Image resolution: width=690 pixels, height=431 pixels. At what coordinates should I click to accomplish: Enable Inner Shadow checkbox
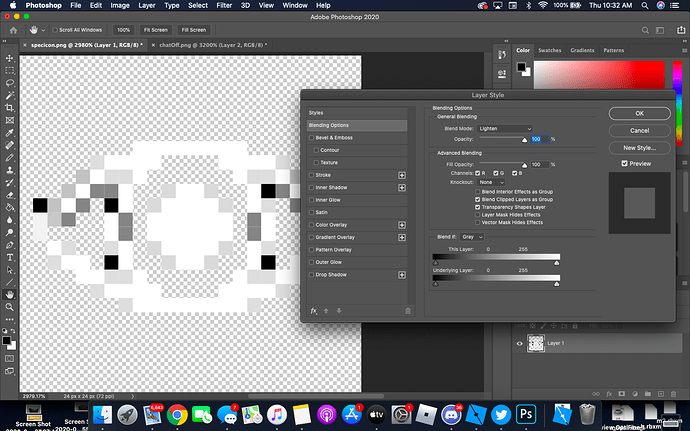pos(312,188)
